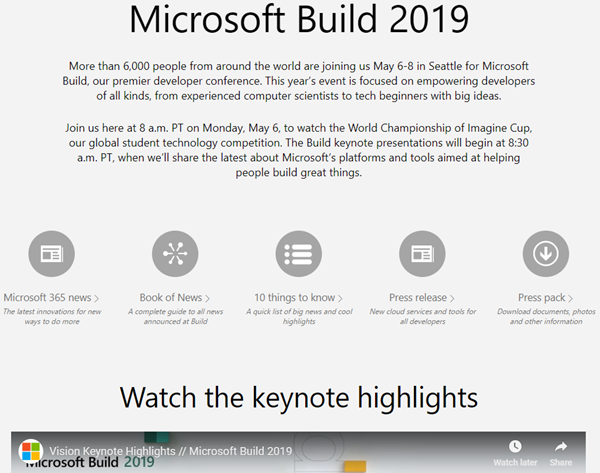
Task: Click the chevron next to Microsoft 365 news
Action: (x=96, y=298)
